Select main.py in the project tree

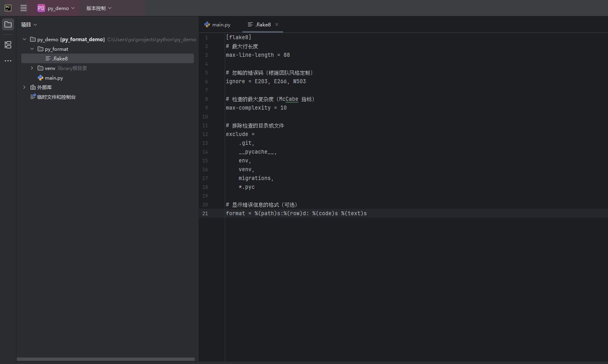tap(54, 78)
